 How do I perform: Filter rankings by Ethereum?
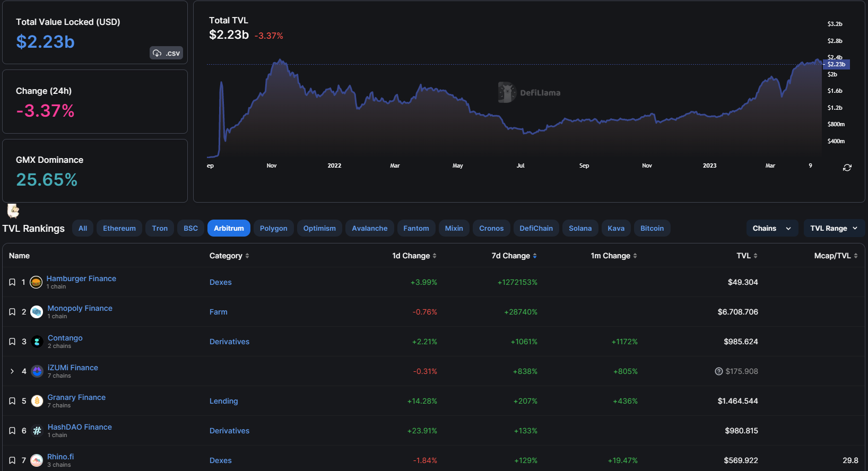[119, 228]
